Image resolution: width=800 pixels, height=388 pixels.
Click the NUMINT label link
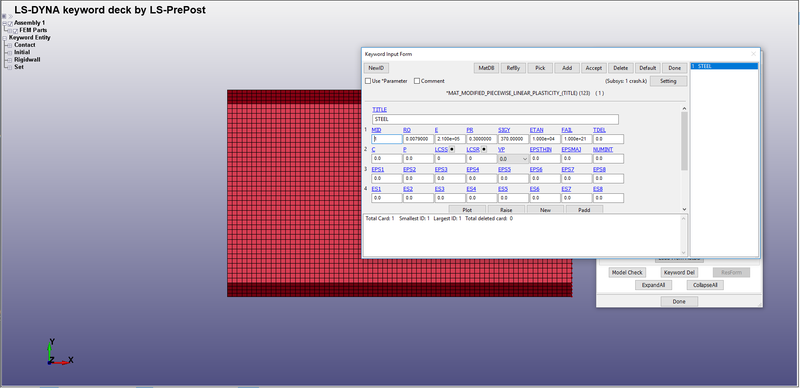(x=603, y=150)
